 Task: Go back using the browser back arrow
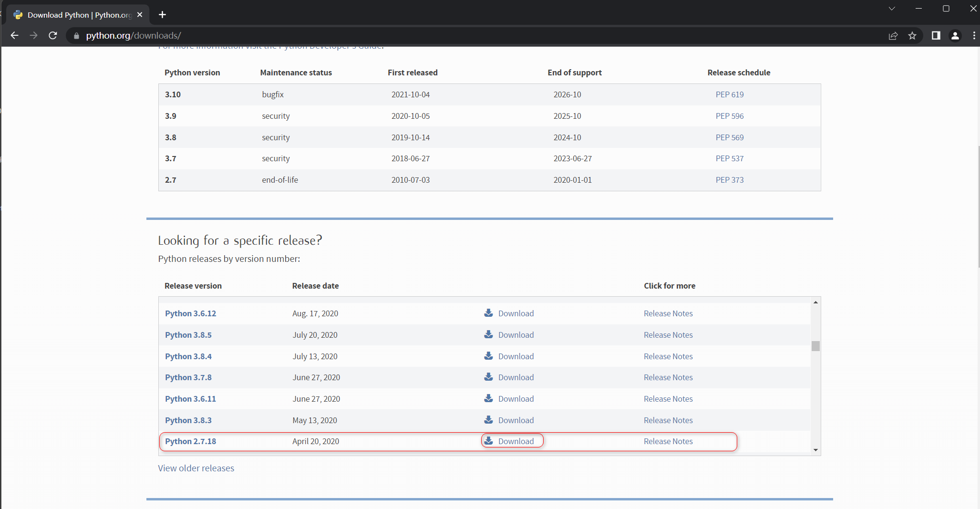[x=14, y=35]
